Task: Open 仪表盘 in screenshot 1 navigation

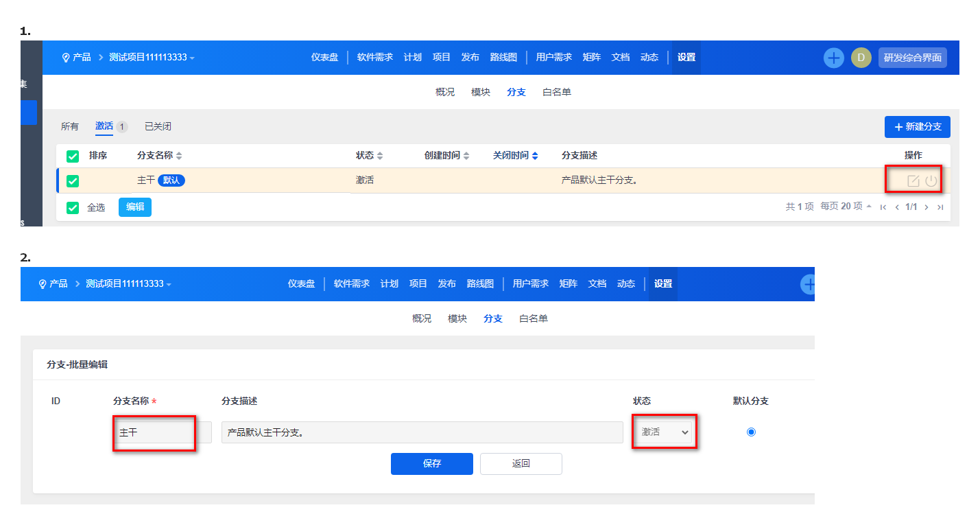Action: [324, 58]
